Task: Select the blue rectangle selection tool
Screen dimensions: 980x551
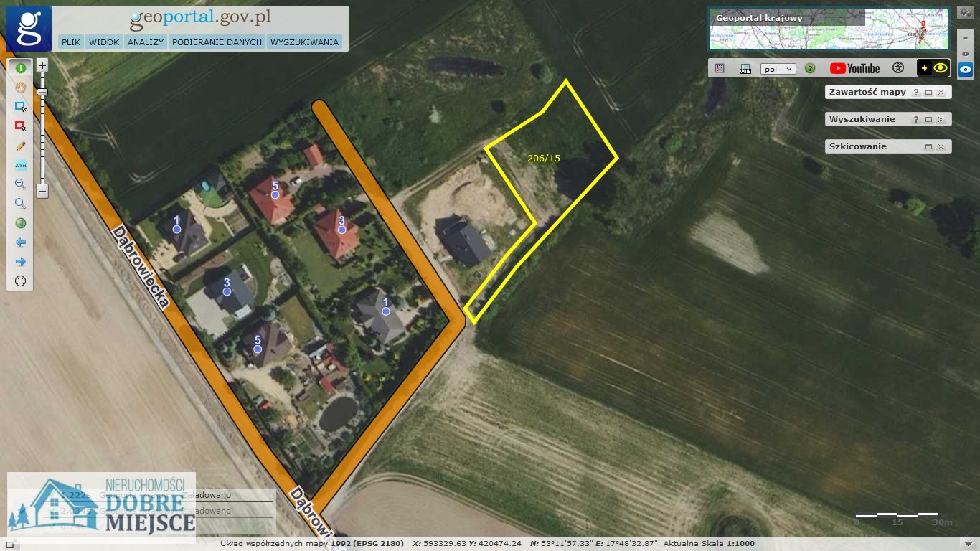Action: pyautogui.click(x=20, y=106)
